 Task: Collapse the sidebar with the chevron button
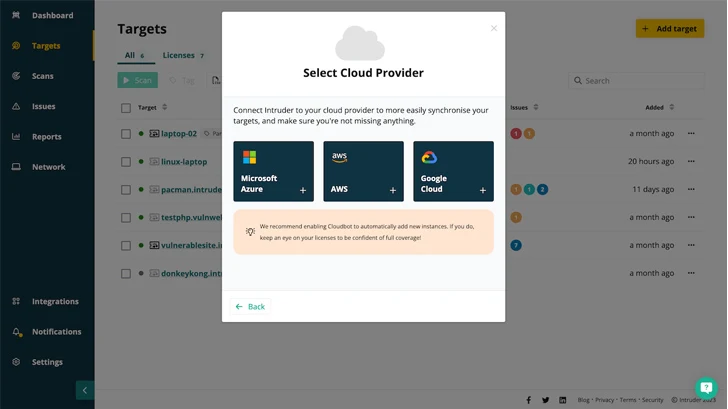[85, 390]
